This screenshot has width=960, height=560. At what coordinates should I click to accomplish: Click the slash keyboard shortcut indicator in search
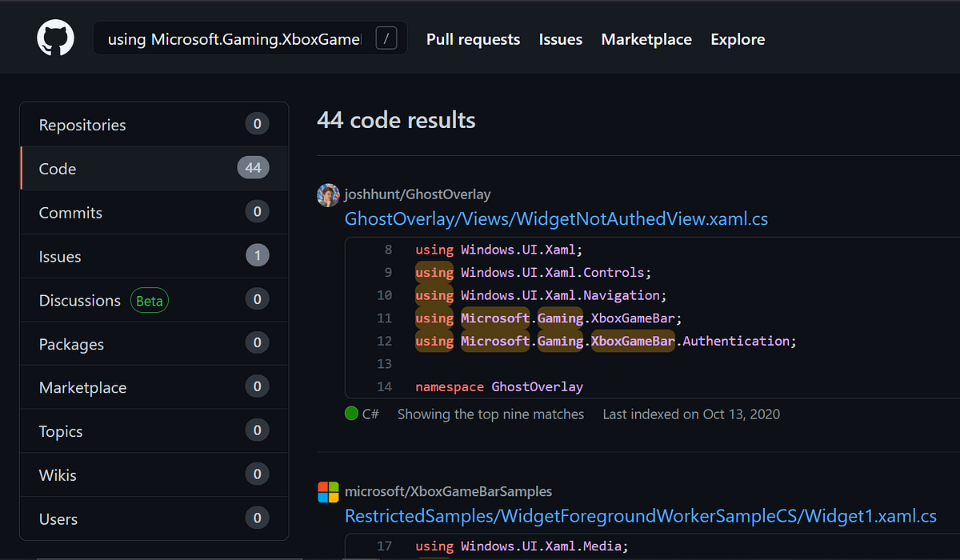pyautogui.click(x=386, y=37)
